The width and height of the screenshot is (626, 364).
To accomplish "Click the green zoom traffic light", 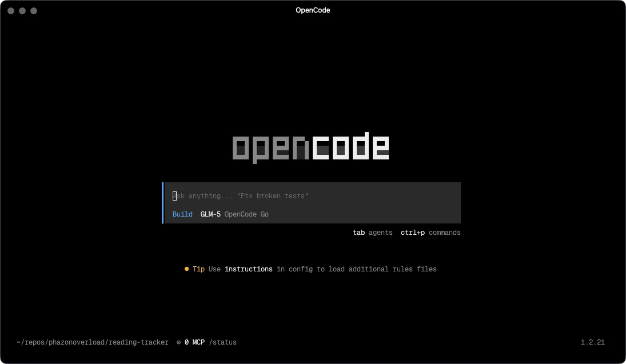I will pyautogui.click(x=33, y=10).
